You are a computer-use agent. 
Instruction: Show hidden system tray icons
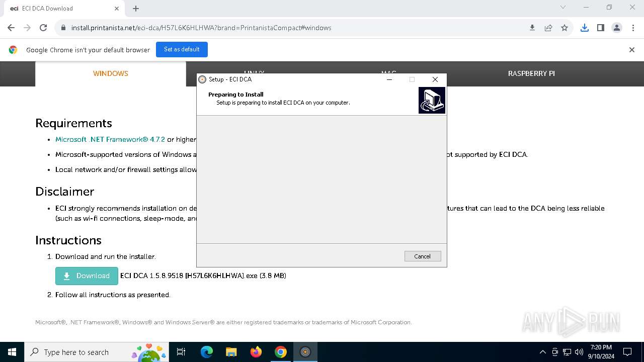click(x=542, y=352)
